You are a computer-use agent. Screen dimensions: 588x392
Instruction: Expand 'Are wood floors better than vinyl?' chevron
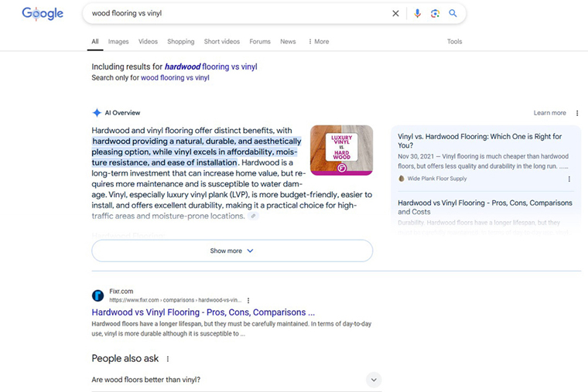point(374,380)
